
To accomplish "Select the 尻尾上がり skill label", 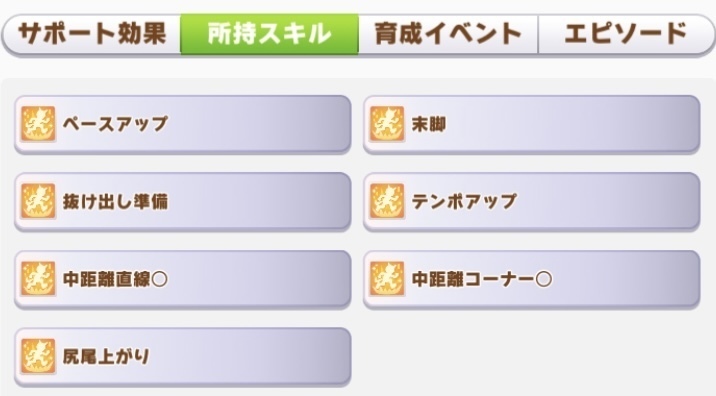I will point(106,356).
